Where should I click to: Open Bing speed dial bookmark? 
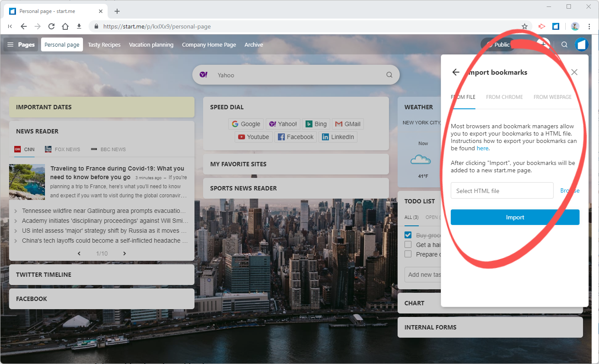coord(316,124)
